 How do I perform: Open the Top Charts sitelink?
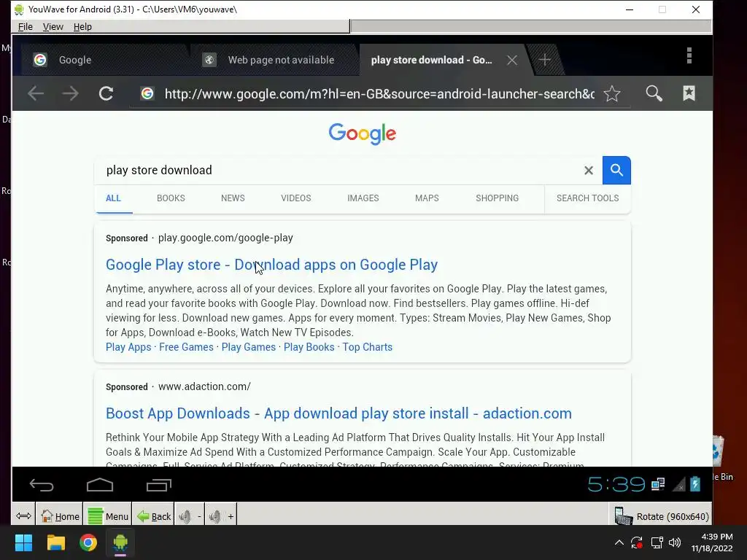coord(368,347)
